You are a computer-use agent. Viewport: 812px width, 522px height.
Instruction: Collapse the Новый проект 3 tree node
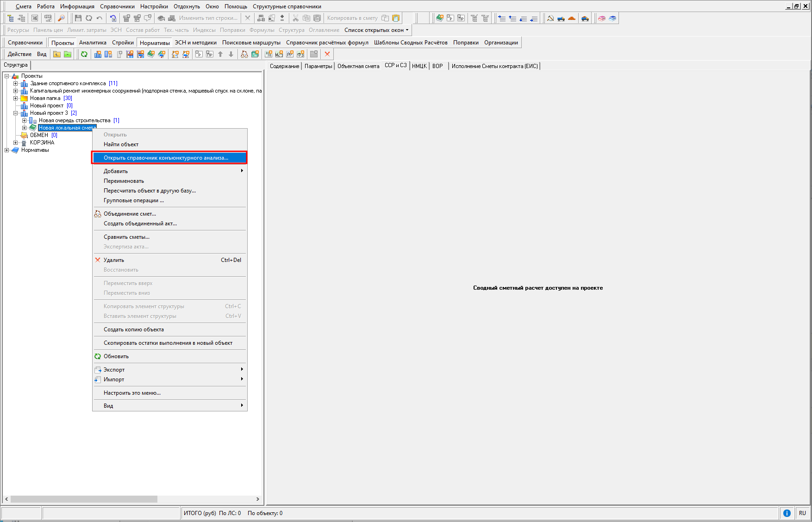(x=15, y=113)
